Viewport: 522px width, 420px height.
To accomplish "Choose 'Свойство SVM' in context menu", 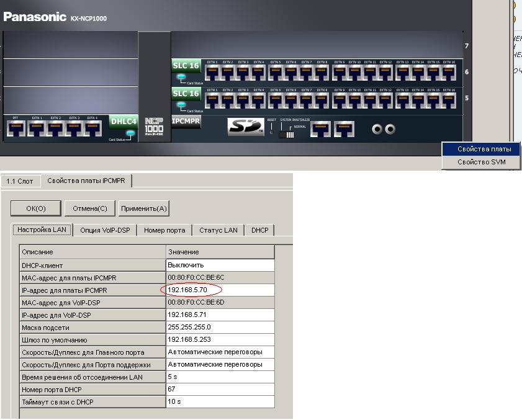I will (480, 162).
